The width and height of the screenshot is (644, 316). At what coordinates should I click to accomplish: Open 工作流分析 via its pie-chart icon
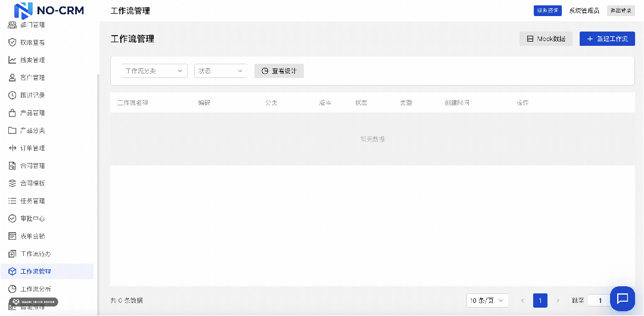13,289
